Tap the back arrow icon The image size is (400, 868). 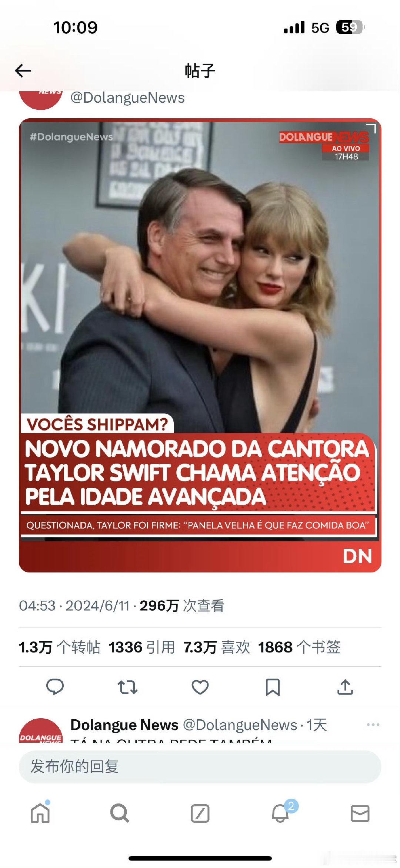point(23,70)
